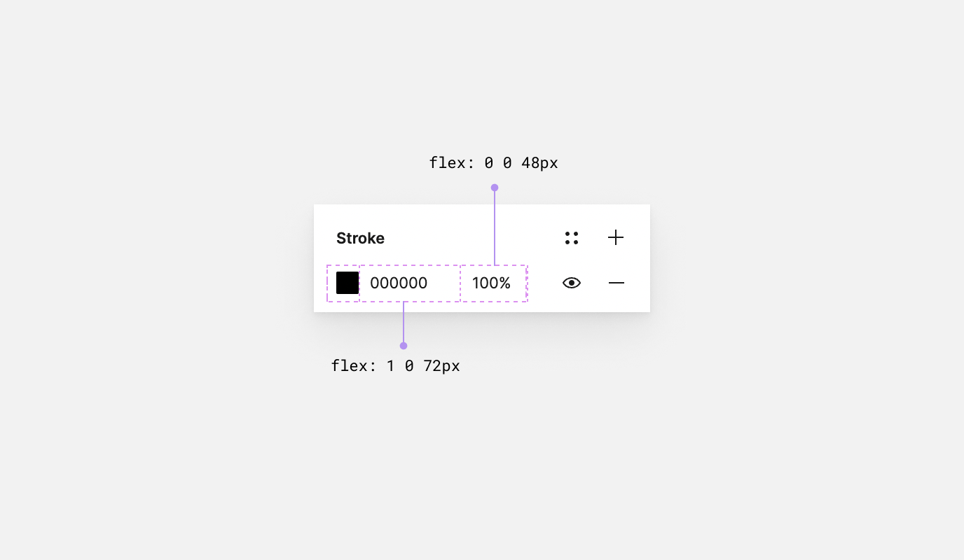Open the black stroke color swatch

point(347,283)
